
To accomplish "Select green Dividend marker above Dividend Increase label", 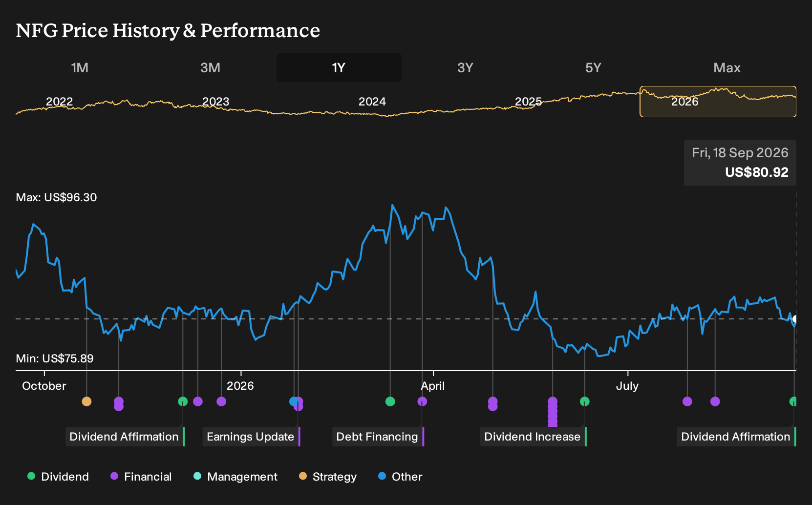I will 584,401.
